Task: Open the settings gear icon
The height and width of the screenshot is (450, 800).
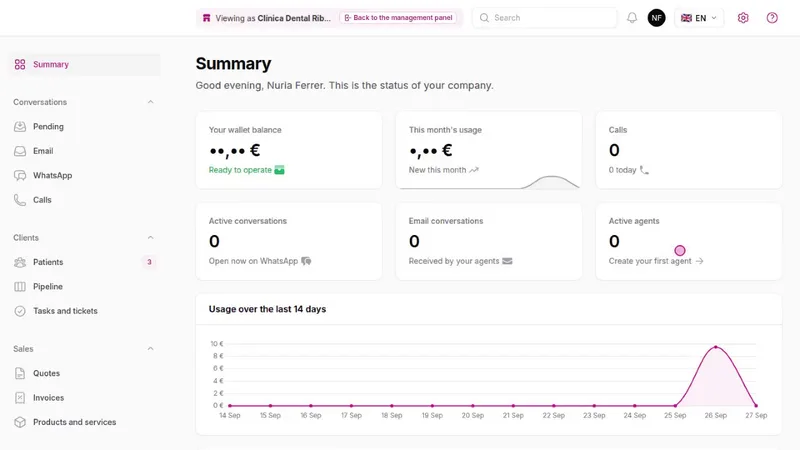Action: pos(743,18)
